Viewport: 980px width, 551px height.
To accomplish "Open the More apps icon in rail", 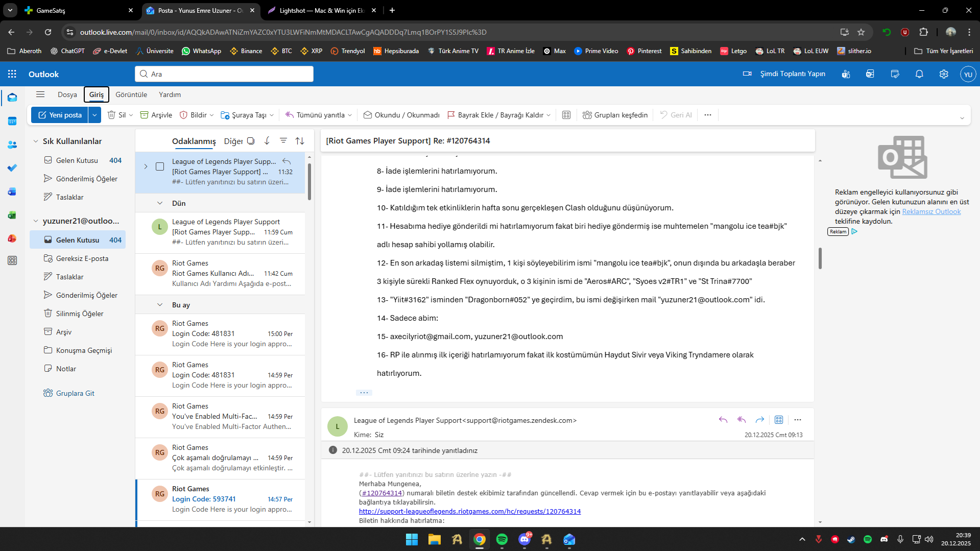I will (x=12, y=260).
